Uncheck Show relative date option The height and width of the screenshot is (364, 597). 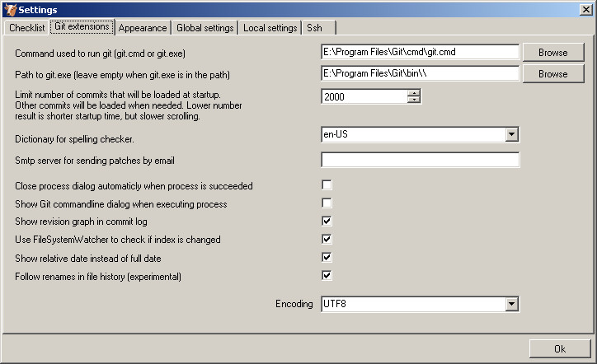pos(327,257)
